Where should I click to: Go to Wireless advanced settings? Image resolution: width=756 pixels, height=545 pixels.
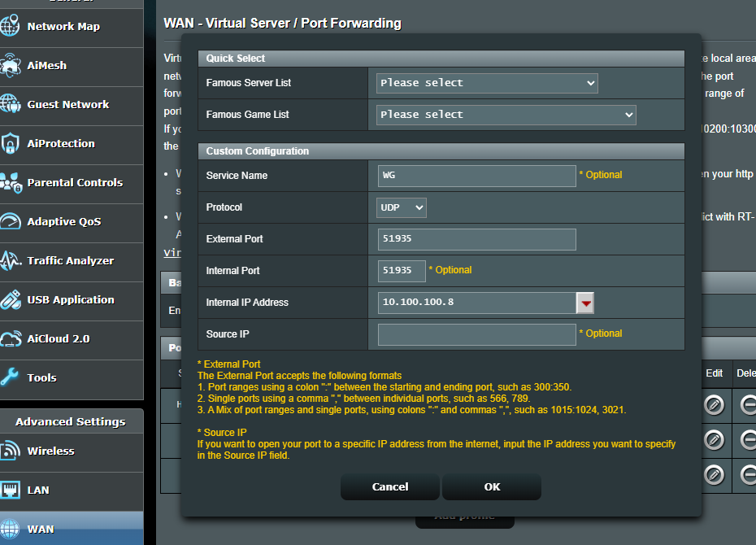(x=72, y=452)
